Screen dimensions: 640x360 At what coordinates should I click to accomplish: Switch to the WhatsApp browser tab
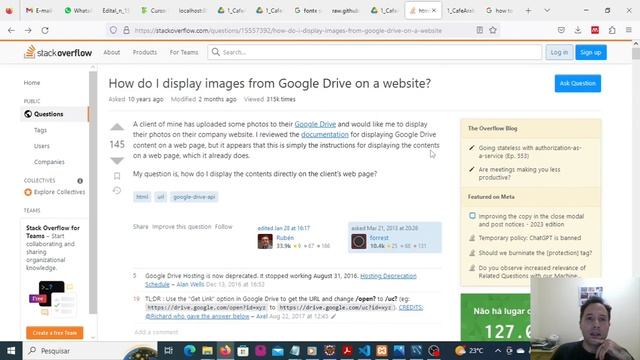(78, 11)
